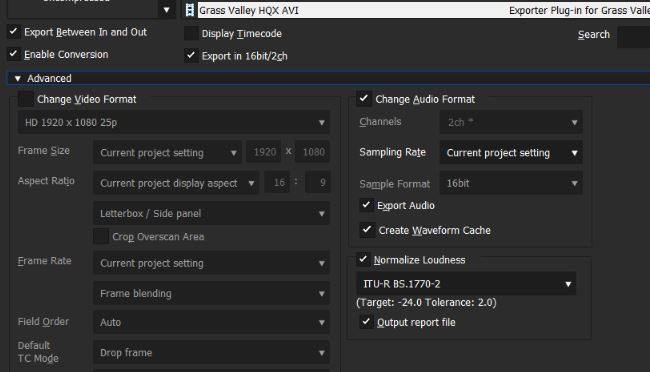Viewport: 650px width, 372px height.
Task: Uncheck Change Audio Format checkbox
Action: (364, 99)
